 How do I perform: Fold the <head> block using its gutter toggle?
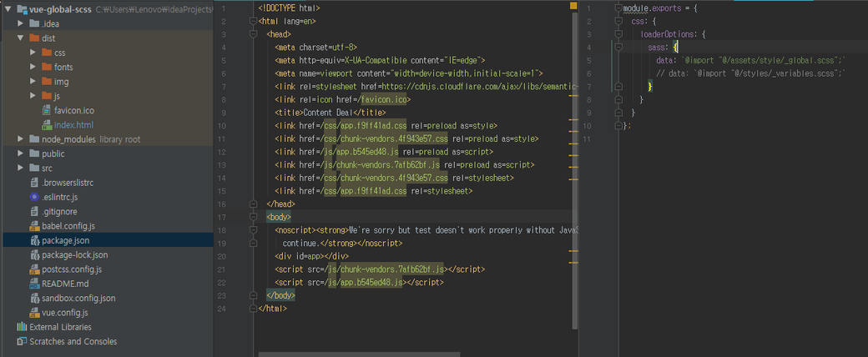pos(254,34)
